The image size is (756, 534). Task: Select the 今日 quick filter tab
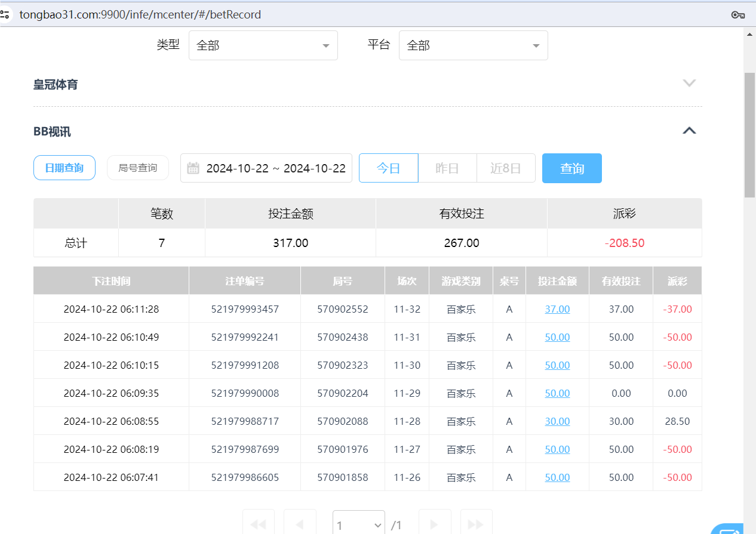[388, 168]
